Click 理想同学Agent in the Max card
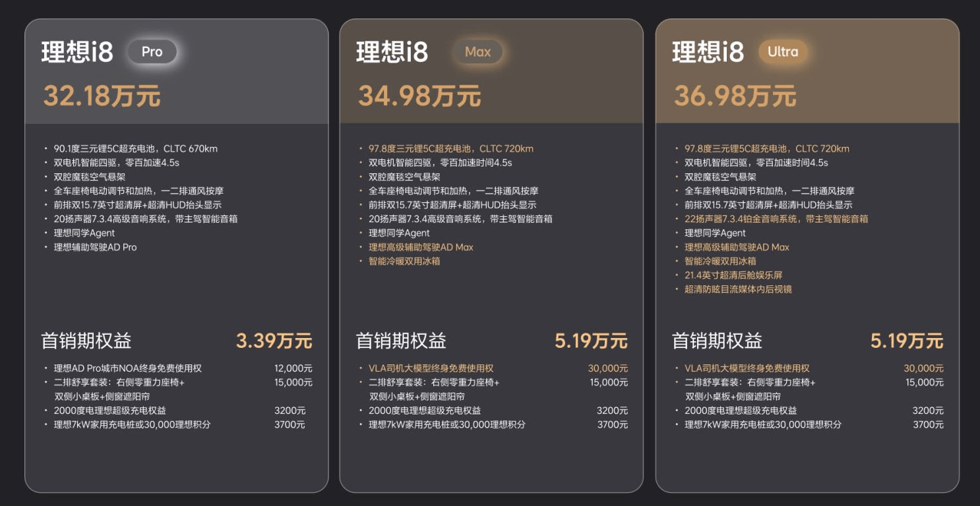The width and height of the screenshot is (980, 506). pyautogui.click(x=399, y=233)
